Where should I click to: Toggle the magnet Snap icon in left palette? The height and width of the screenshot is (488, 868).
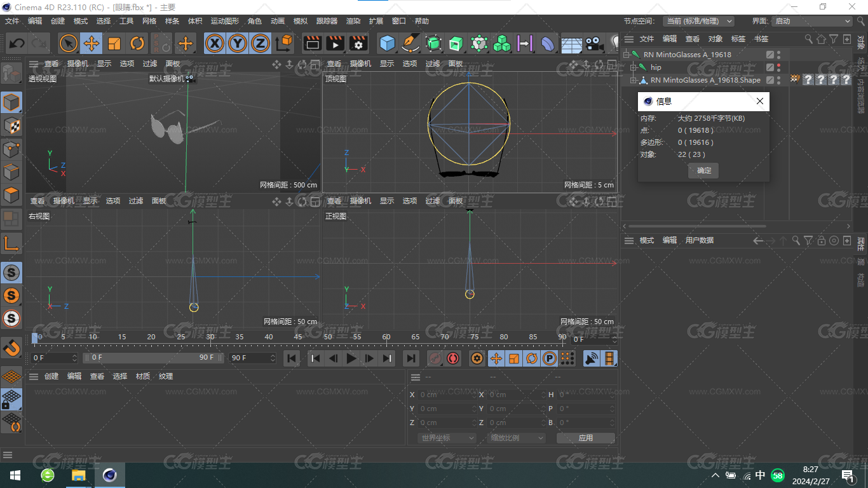(x=11, y=348)
